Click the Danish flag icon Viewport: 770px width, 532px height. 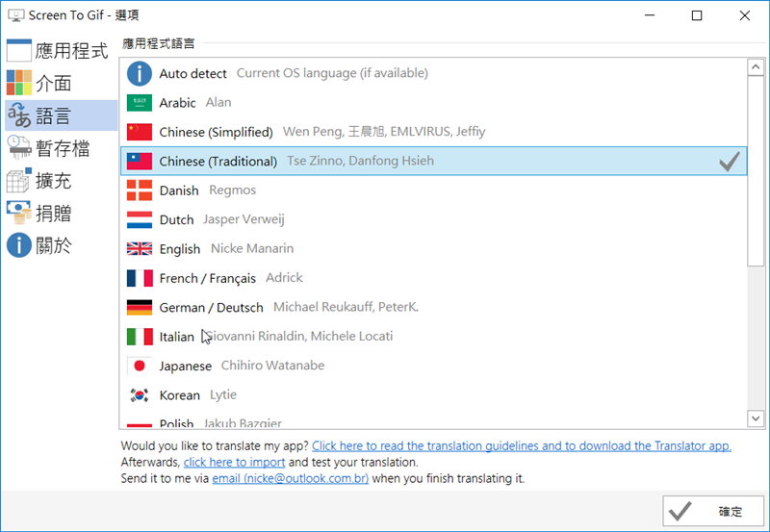click(140, 190)
